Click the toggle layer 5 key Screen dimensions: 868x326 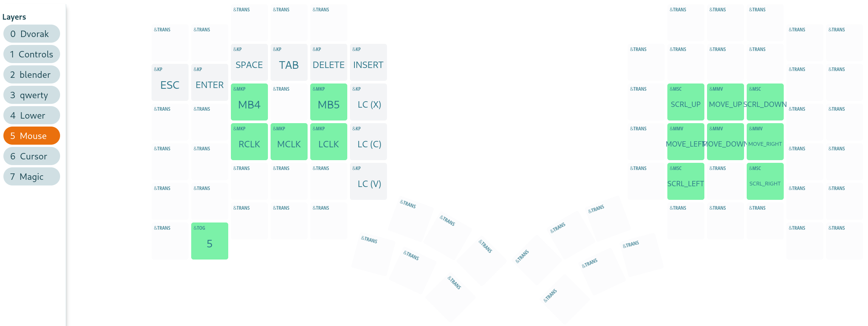210,241
